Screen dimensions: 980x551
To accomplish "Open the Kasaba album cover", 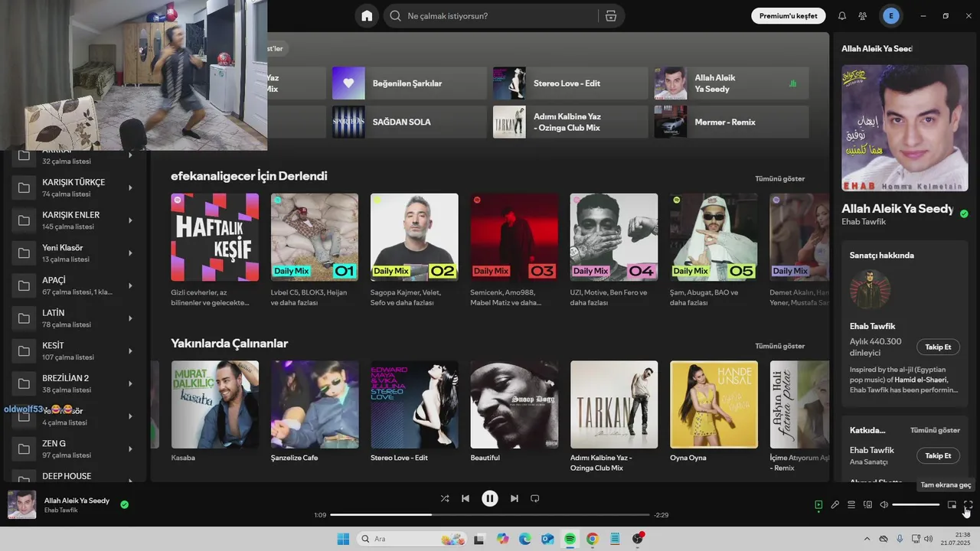I will point(215,405).
